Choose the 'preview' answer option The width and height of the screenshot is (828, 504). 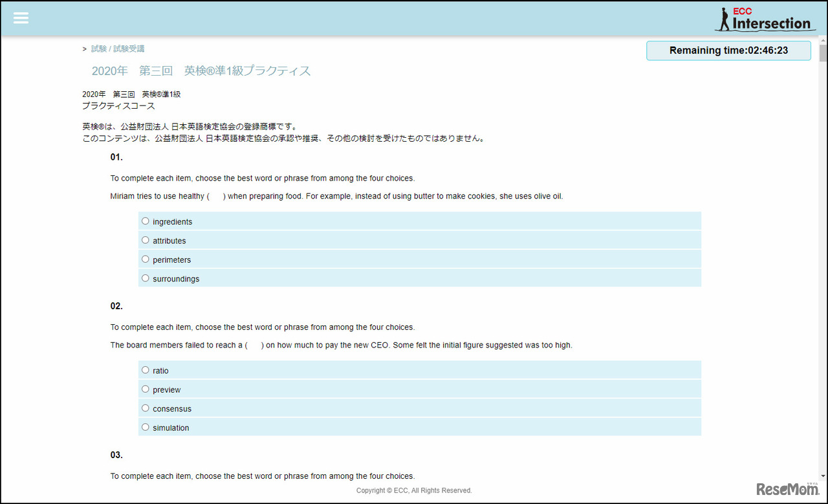[x=146, y=389]
